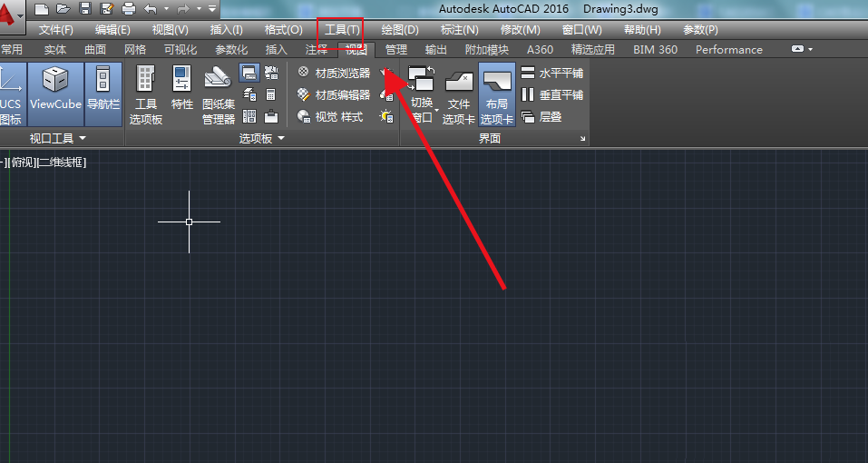Expand the 视口工具 panel
This screenshot has width=868, height=463.
pos(58,139)
